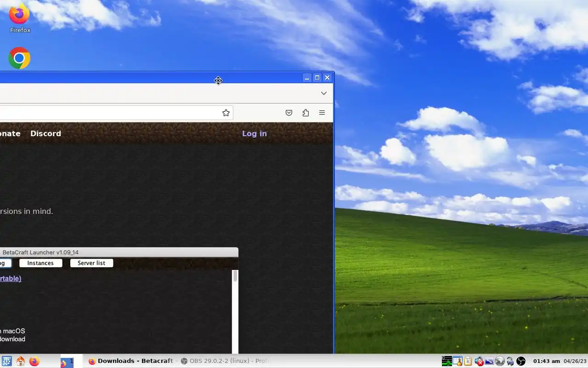Expand the list all tabs chevron
Image resolution: width=588 pixels, height=368 pixels.
(x=324, y=93)
